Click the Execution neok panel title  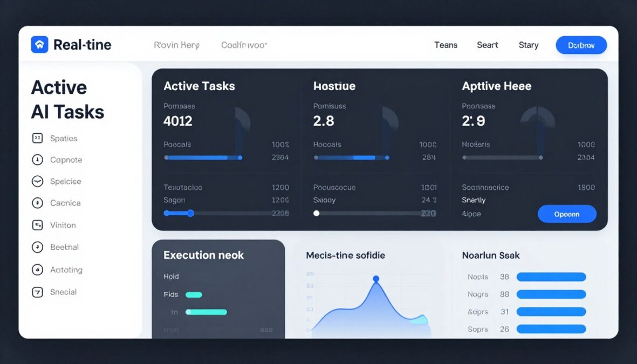[x=203, y=255]
